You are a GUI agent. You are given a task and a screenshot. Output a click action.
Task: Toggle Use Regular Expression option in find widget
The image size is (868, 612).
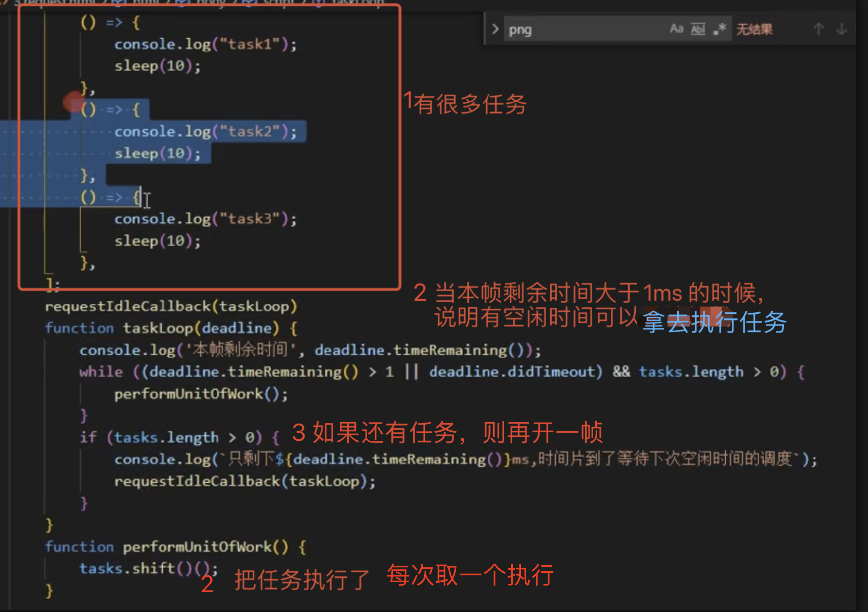coord(719,29)
